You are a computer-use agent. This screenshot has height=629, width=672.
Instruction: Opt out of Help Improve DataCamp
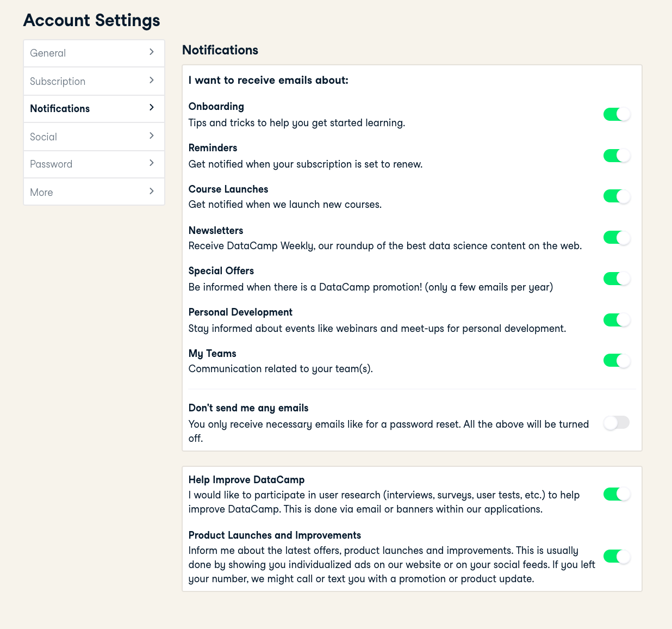(617, 494)
